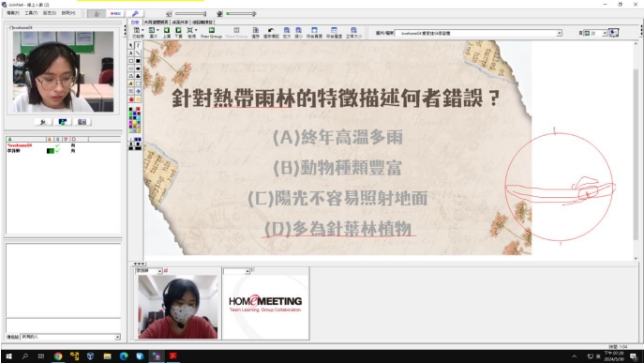
Task: Pick the red apple stamp tool
Action: click(x=131, y=99)
